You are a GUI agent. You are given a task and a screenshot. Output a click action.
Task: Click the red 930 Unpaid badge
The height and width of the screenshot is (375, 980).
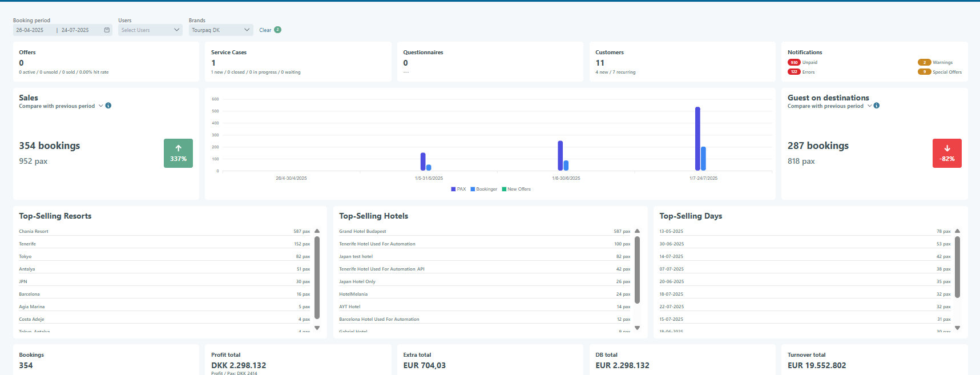pyautogui.click(x=794, y=62)
